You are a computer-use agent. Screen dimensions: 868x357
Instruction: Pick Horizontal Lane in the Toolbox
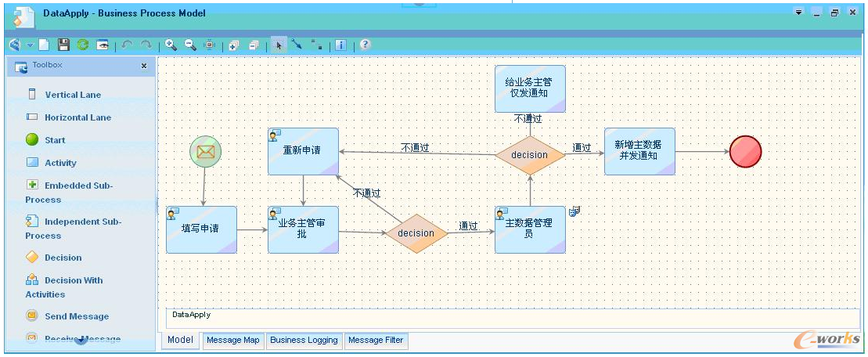click(77, 117)
